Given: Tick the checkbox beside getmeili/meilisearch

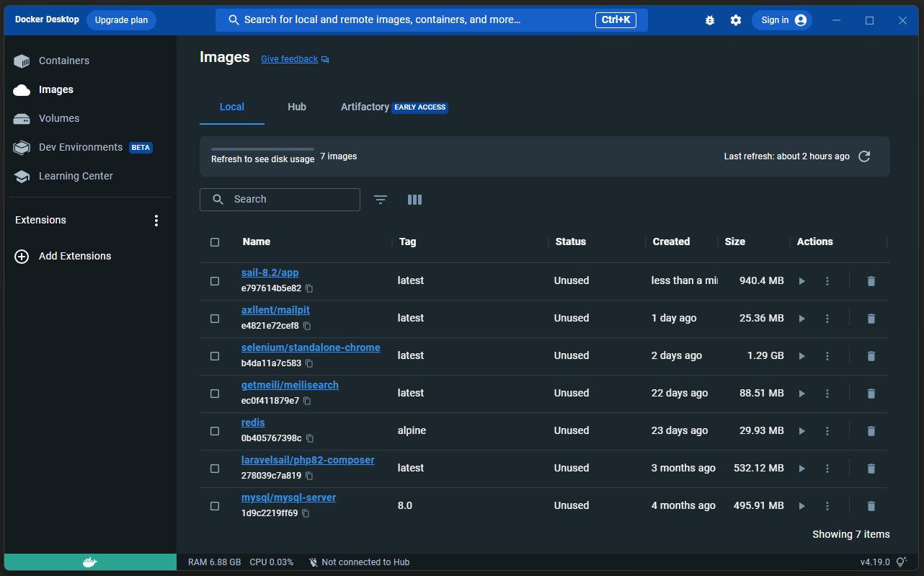Looking at the screenshot, I should tap(215, 393).
